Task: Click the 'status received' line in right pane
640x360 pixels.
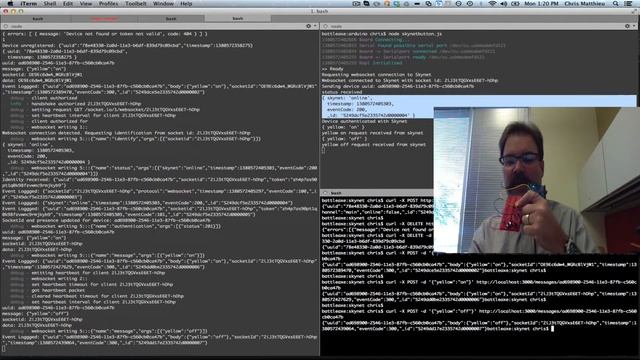Action: pyautogui.click(x=342, y=92)
